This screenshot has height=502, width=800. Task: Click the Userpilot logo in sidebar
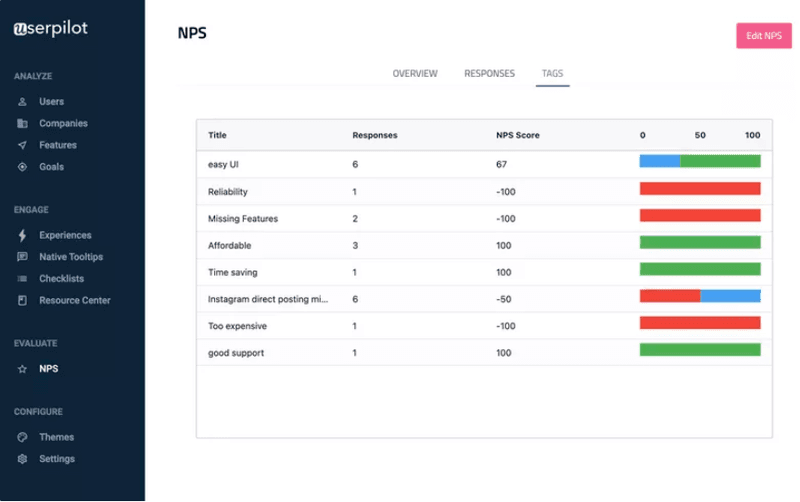point(51,29)
